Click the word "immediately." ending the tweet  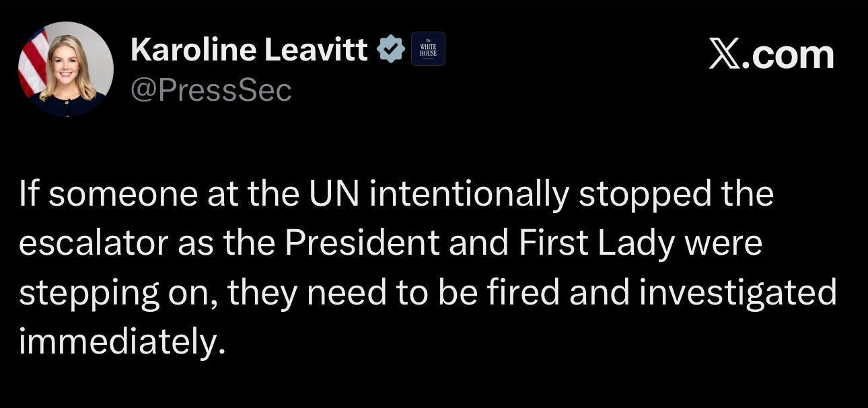(x=120, y=343)
